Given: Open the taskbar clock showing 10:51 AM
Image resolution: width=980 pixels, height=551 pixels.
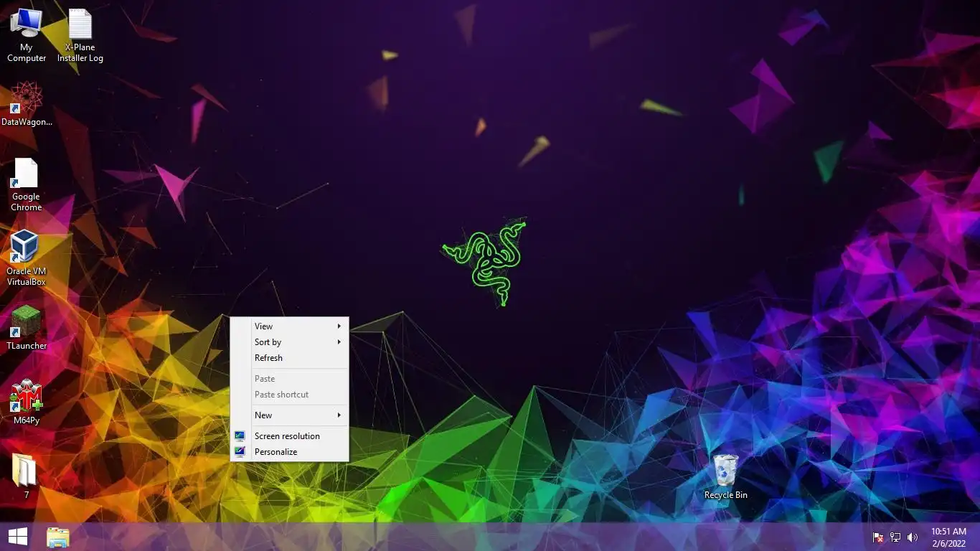Looking at the screenshot, I should point(948,537).
